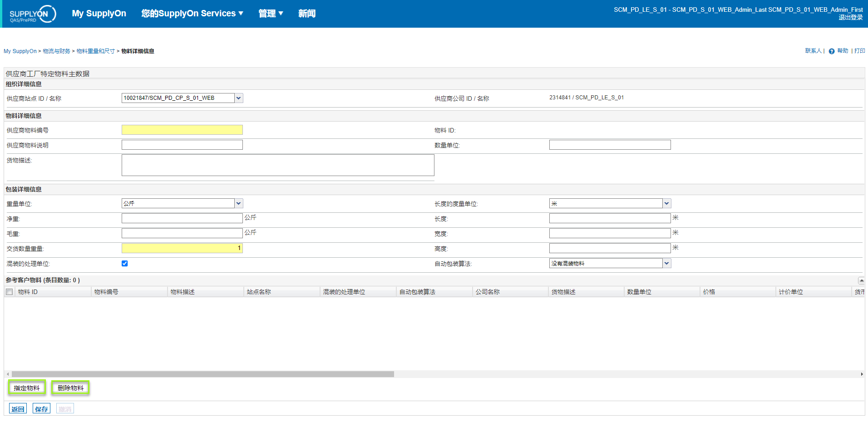The width and height of the screenshot is (868, 422).
Task: Check the select-all checkbox in table header
Action: point(9,292)
